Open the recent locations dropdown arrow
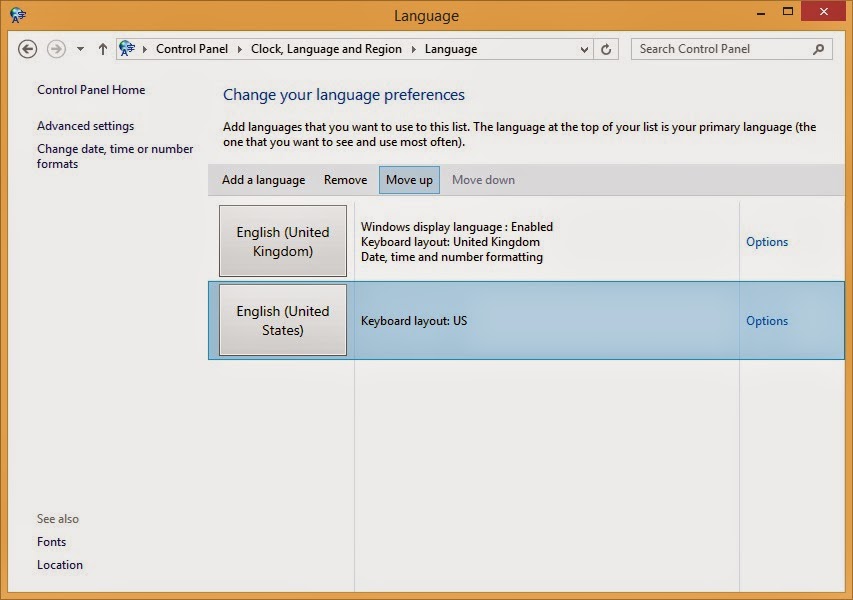This screenshot has height=600, width=853. 81,49
